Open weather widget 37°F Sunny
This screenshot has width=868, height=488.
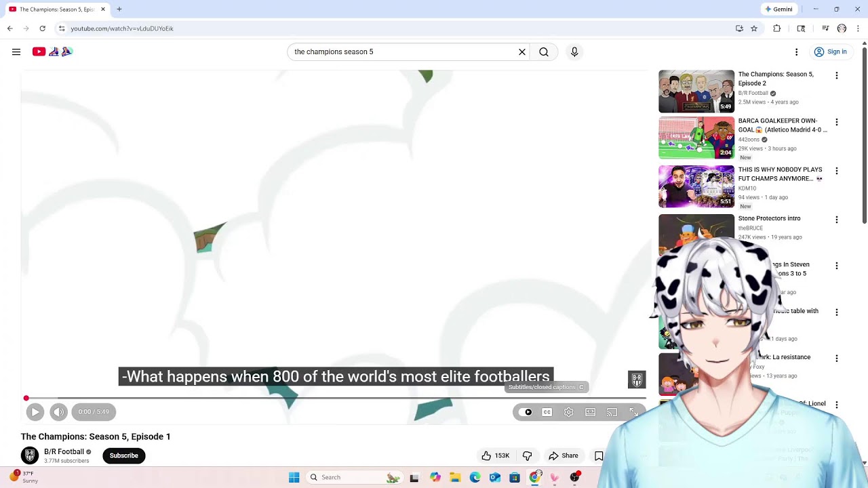24,477
